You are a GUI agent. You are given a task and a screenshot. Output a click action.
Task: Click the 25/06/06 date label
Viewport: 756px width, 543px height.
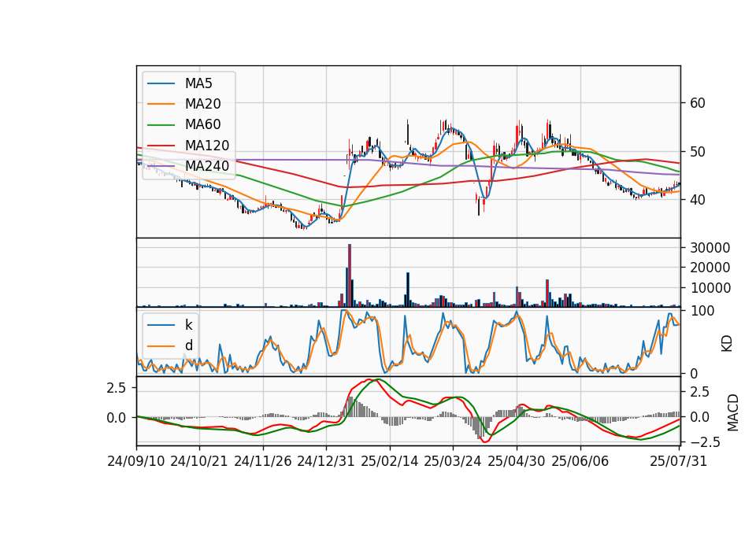pyautogui.click(x=580, y=462)
